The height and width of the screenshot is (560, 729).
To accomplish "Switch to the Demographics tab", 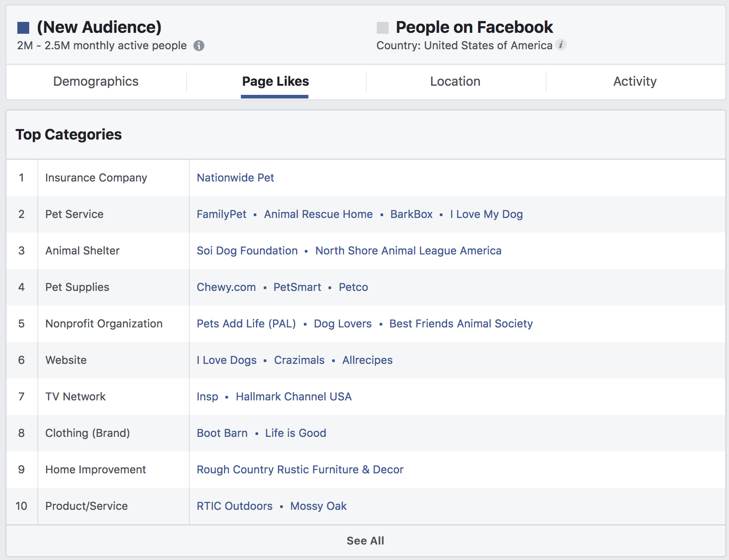I will [96, 82].
